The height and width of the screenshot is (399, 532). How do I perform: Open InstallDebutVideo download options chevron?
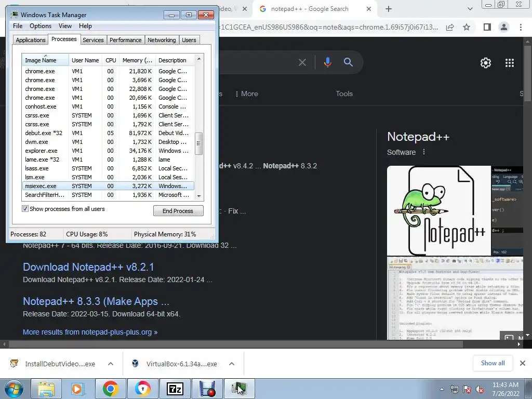pyautogui.click(x=111, y=364)
